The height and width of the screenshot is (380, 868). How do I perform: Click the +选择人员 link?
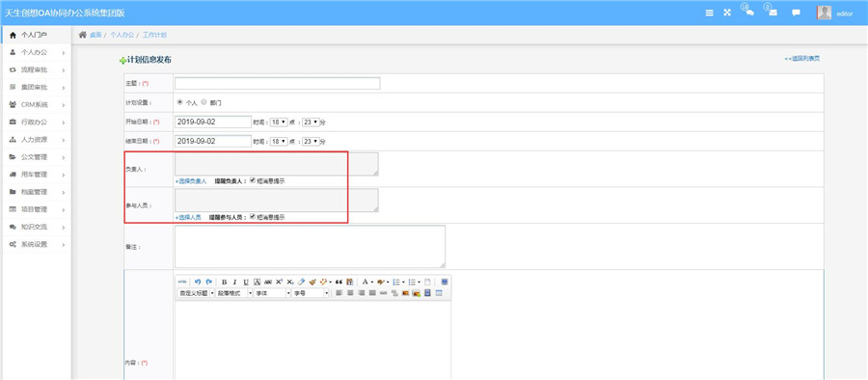tap(188, 218)
